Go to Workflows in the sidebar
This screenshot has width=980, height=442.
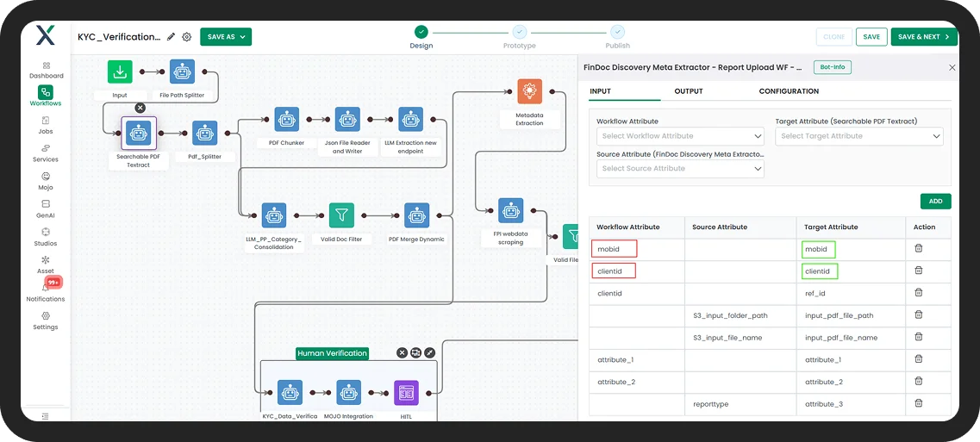46,96
